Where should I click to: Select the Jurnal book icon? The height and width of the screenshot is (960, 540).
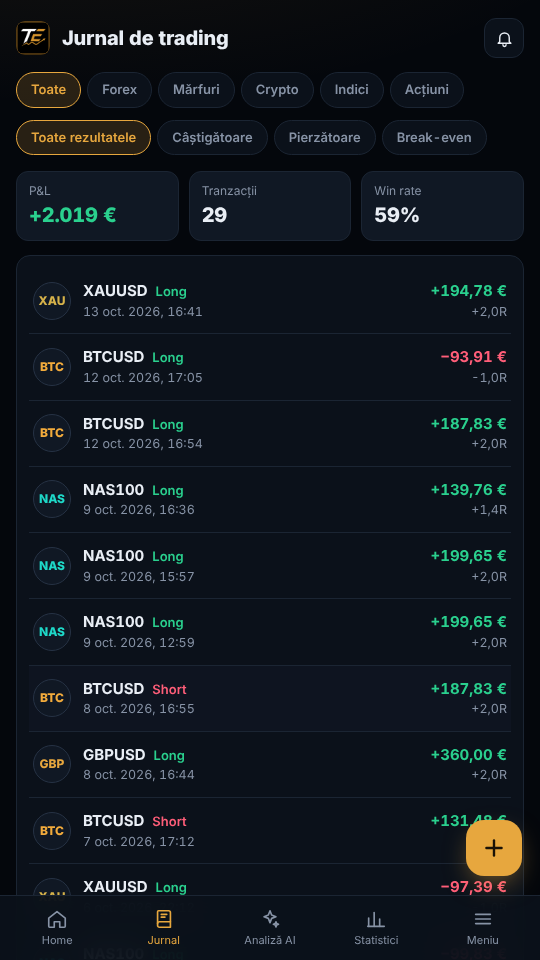coord(163,919)
